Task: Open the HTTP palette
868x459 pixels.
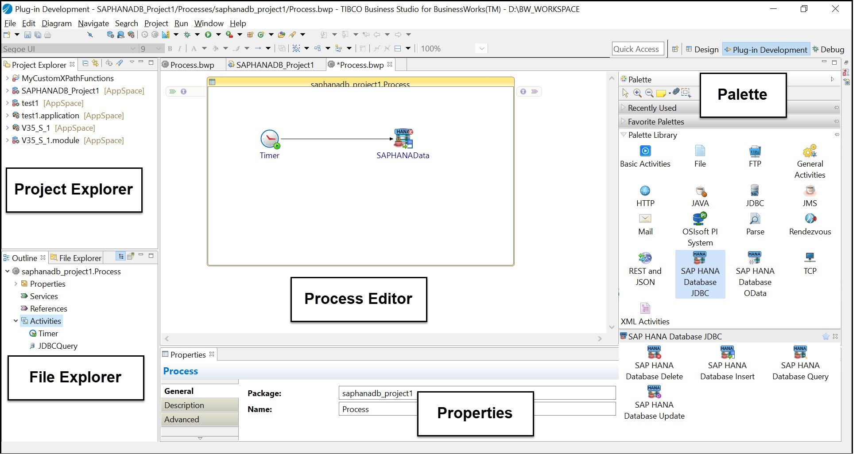Action: (x=645, y=197)
